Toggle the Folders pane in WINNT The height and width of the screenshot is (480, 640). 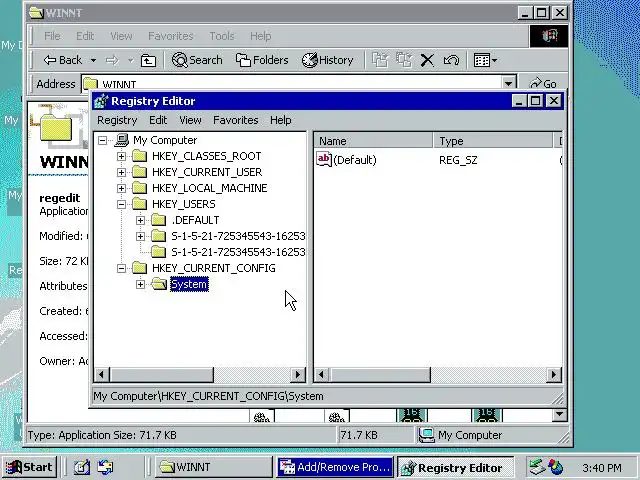[x=262, y=60]
